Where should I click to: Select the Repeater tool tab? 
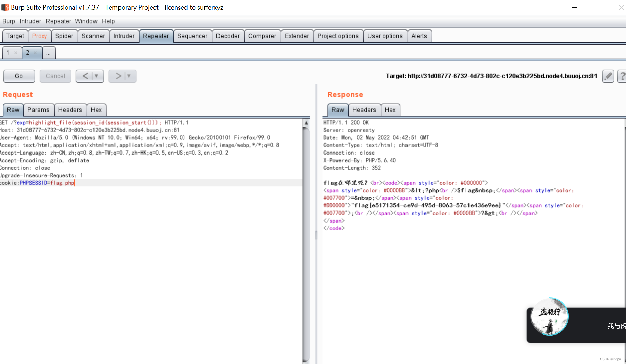coord(156,36)
